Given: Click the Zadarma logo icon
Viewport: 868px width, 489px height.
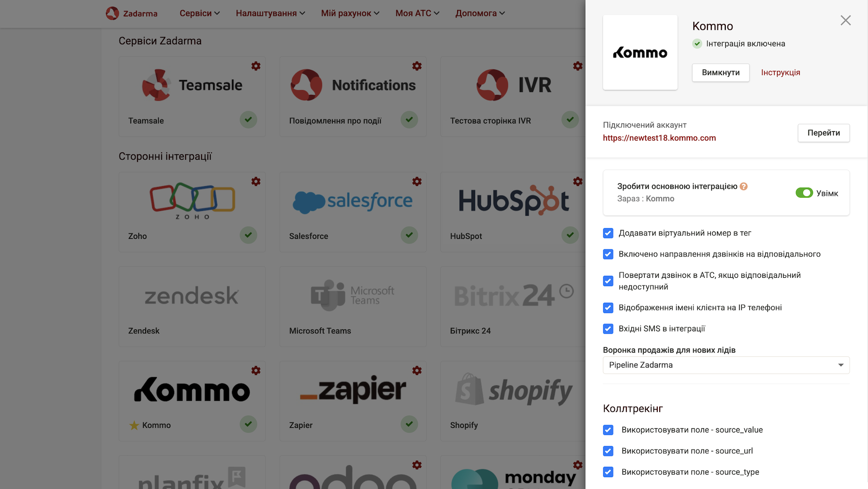Looking at the screenshot, I should (112, 13).
